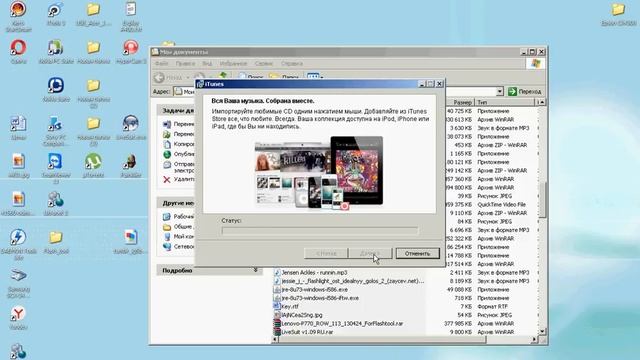Toggle the Папки folders pane button in Explorer
Image resolution: width=640 pixels, height=360 pixels.
pyautogui.click(x=284, y=77)
